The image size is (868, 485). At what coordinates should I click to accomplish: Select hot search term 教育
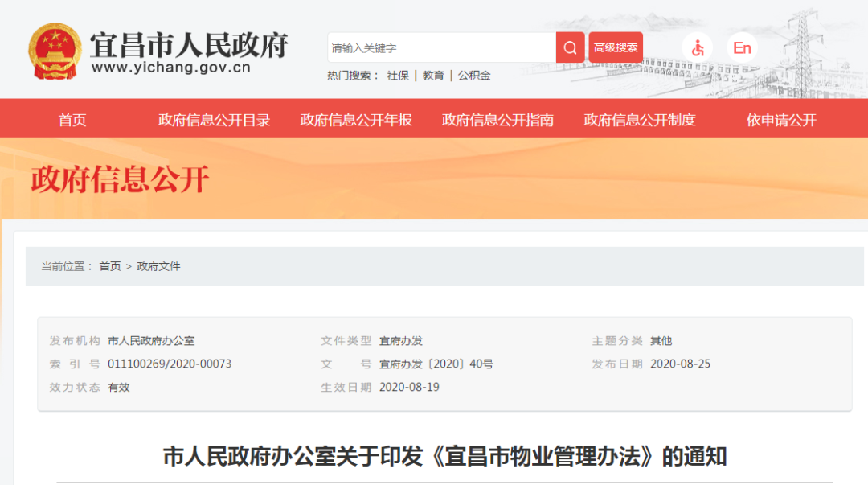pyautogui.click(x=433, y=76)
